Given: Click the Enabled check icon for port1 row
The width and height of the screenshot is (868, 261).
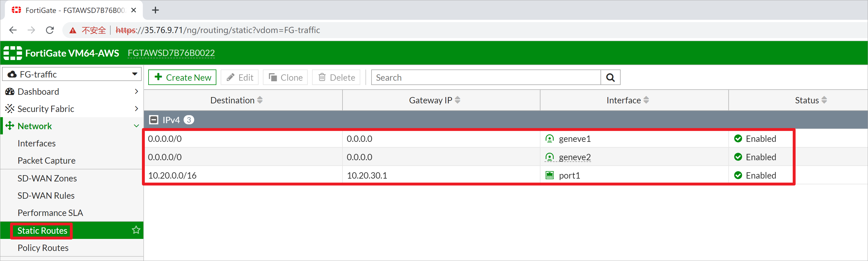Looking at the screenshot, I should [x=738, y=175].
